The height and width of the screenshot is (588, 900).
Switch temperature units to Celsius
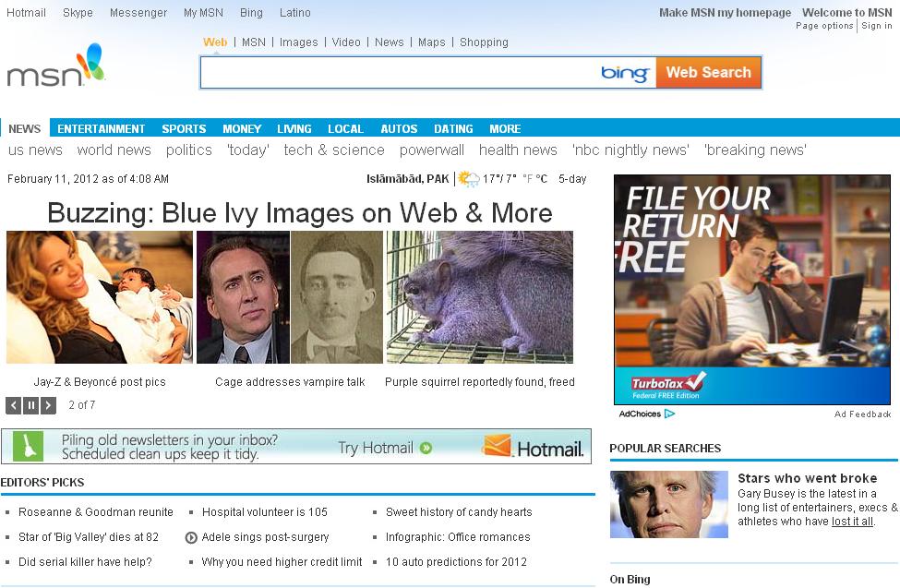(542, 179)
